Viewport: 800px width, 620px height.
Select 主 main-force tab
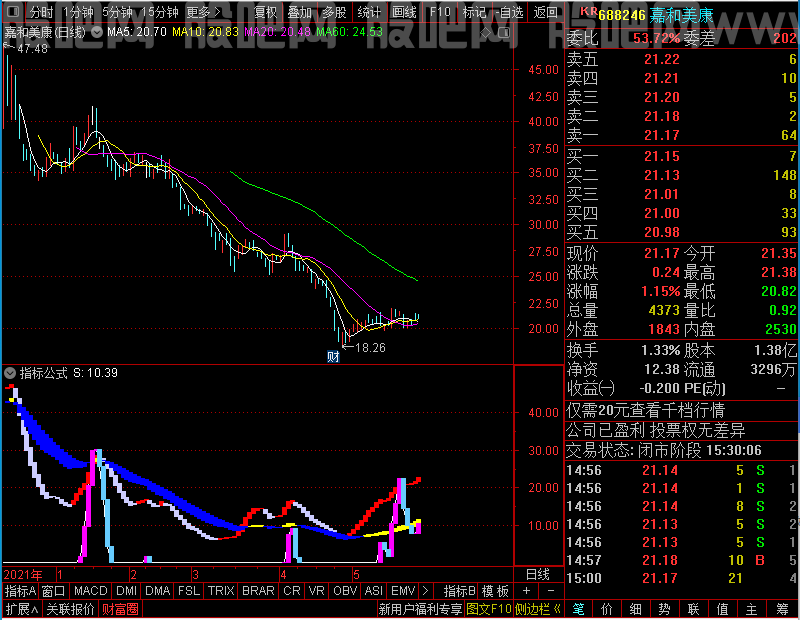pos(752,609)
